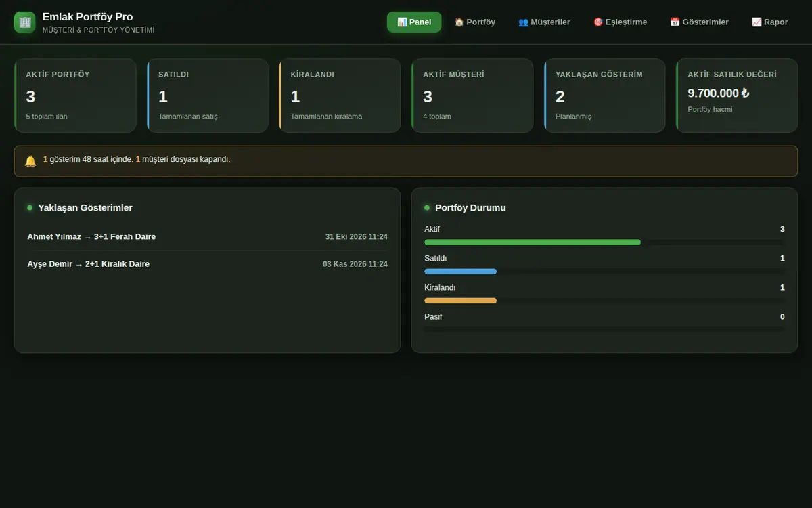Click the bell notification icon

(30, 161)
